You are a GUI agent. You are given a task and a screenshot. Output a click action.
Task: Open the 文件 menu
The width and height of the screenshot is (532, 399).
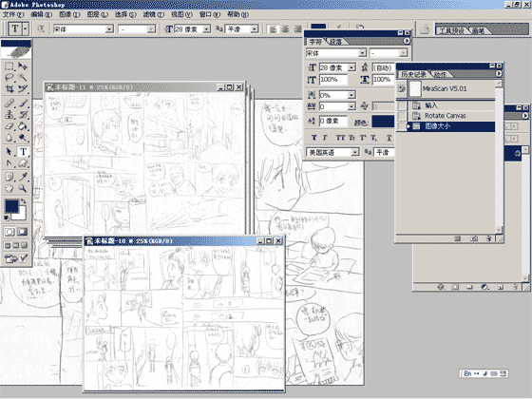pos(13,14)
